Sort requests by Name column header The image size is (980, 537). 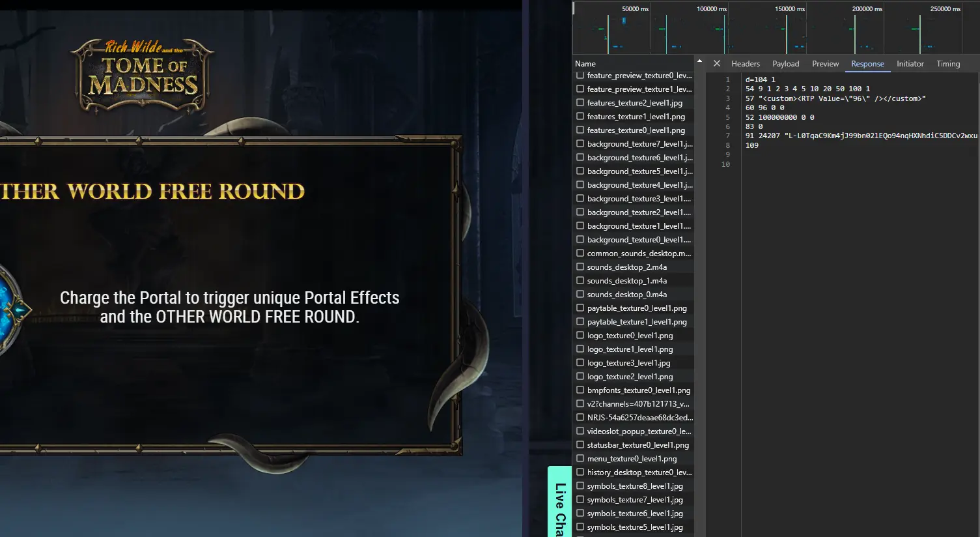click(x=585, y=64)
